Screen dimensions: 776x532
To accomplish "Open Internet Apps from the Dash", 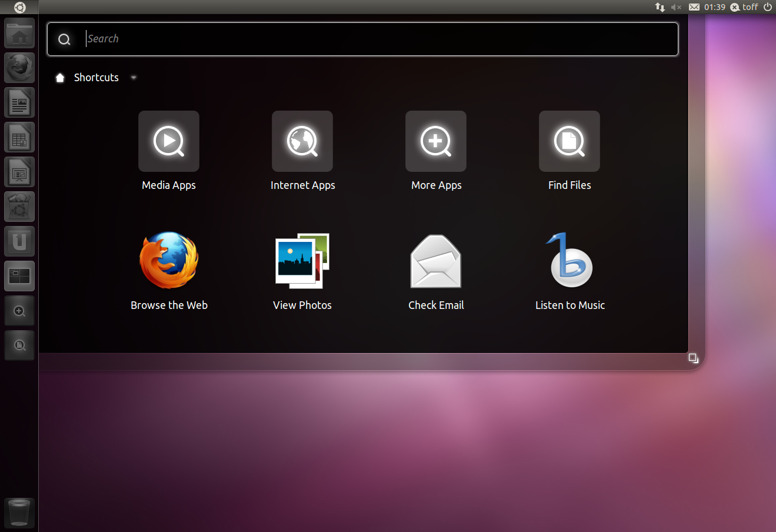I will coord(302,142).
